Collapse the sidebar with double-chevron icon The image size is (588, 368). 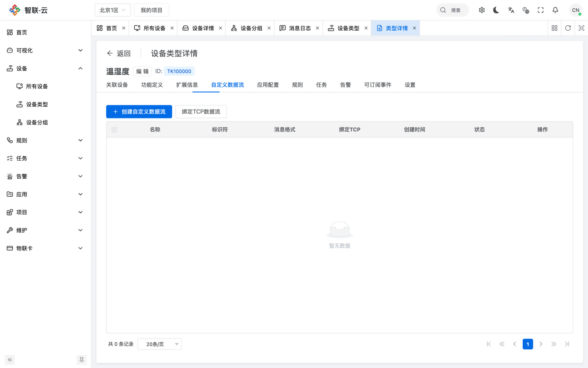point(10,360)
